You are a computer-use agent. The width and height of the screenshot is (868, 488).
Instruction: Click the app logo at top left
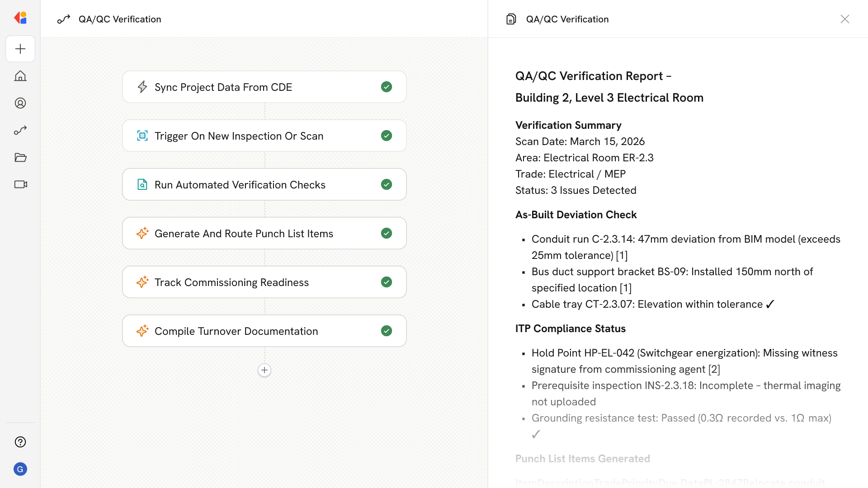(20, 18)
